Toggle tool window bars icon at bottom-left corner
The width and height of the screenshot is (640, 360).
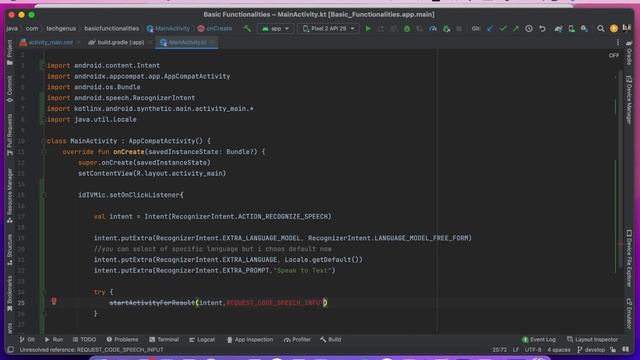(x=11, y=350)
